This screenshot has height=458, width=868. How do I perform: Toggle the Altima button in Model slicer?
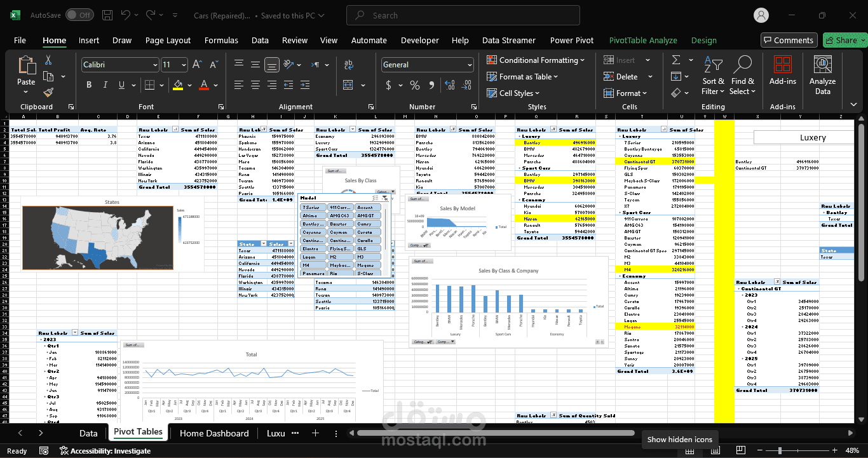(x=313, y=216)
